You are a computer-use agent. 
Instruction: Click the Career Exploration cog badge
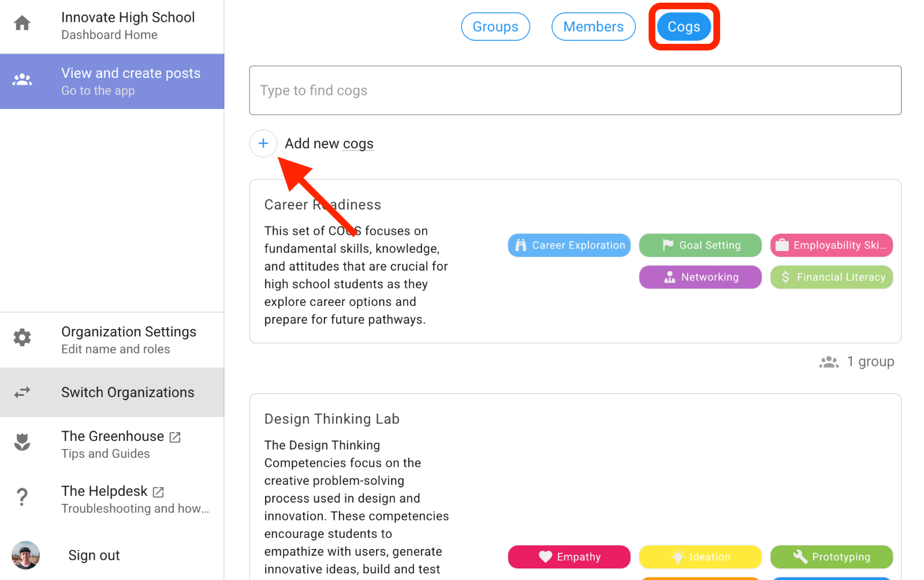pos(568,245)
